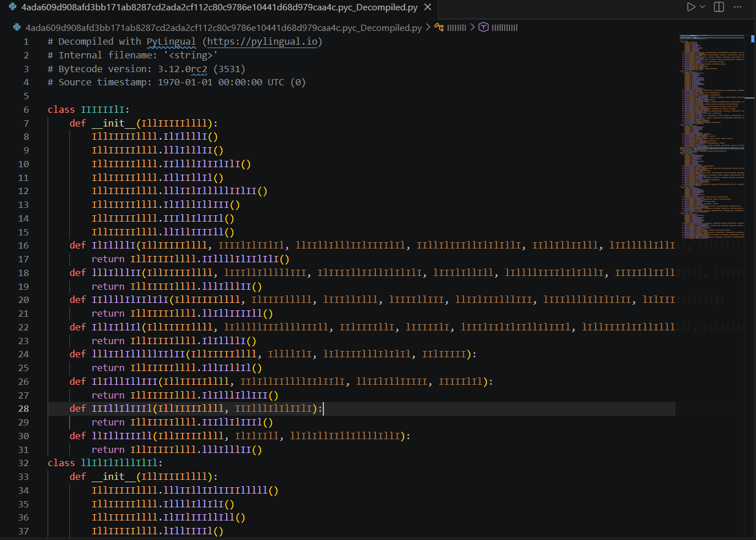Place cursor on return keyword of line 19
Screen dimensions: 756x540
click(x=108, y=286)
